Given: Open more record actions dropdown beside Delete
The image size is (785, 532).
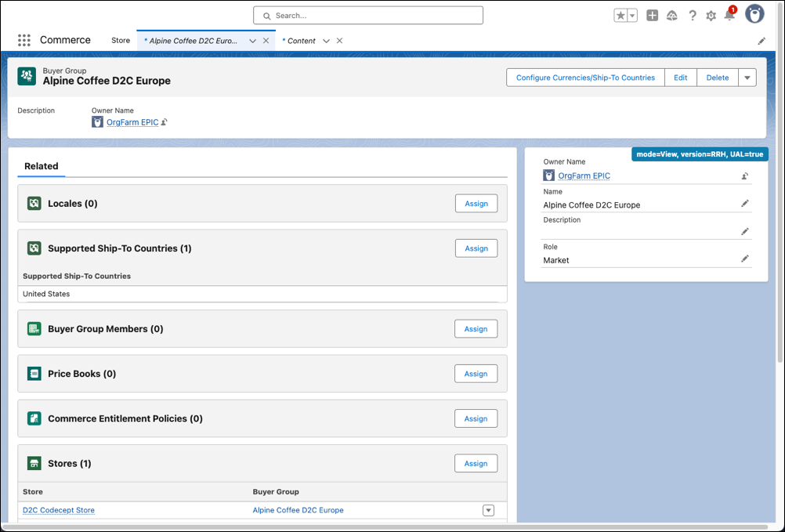Looking at the screenshot, I should coord(747,78).
